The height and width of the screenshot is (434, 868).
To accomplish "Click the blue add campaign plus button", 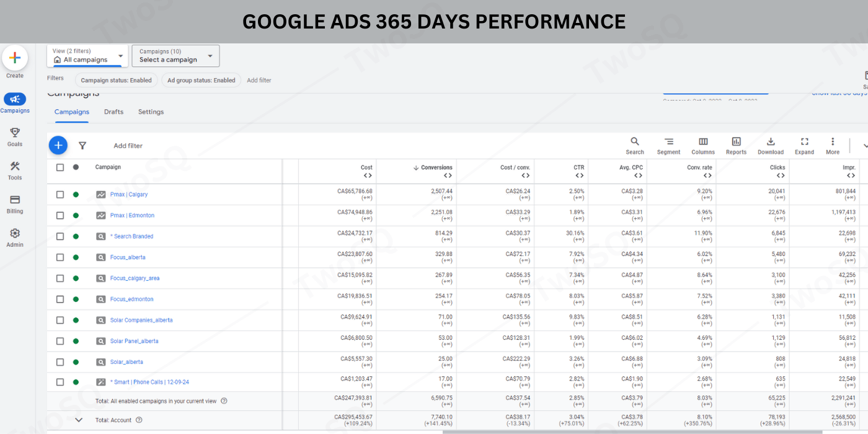I will point(58,145).
